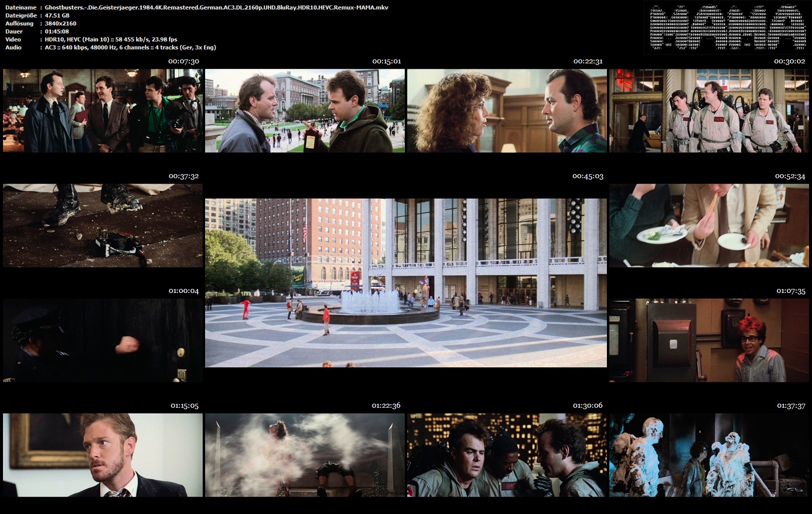Click the 01:22:36 timestamp label
This screenshot has width=812, height=514.
coord(386,406)
